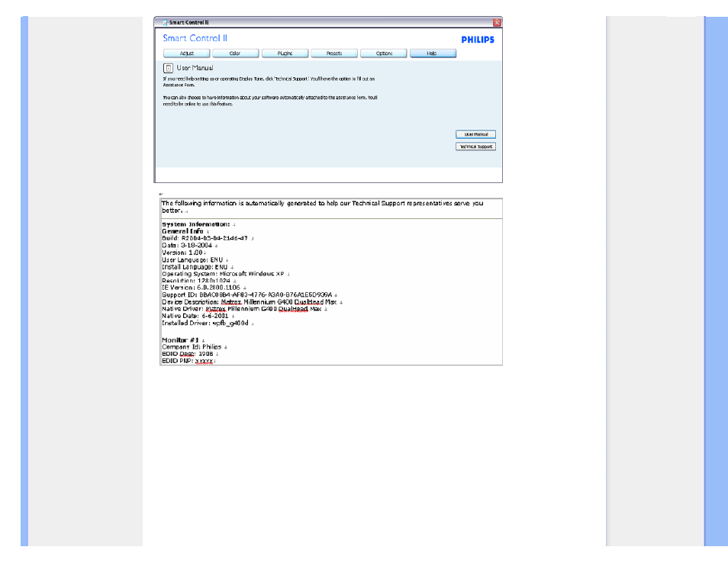Select the 'Installed Driver: vpfb_g400d' line
The image size is (728, 563).
point(205,323)
